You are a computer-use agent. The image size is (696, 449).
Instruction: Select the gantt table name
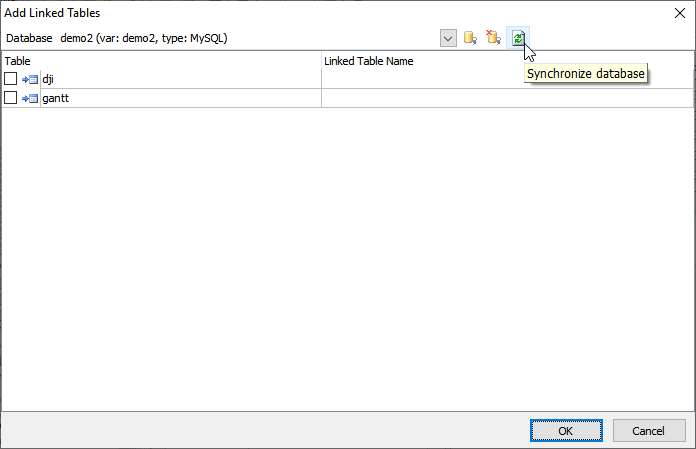pyautogui.click(x=54, y=98)
